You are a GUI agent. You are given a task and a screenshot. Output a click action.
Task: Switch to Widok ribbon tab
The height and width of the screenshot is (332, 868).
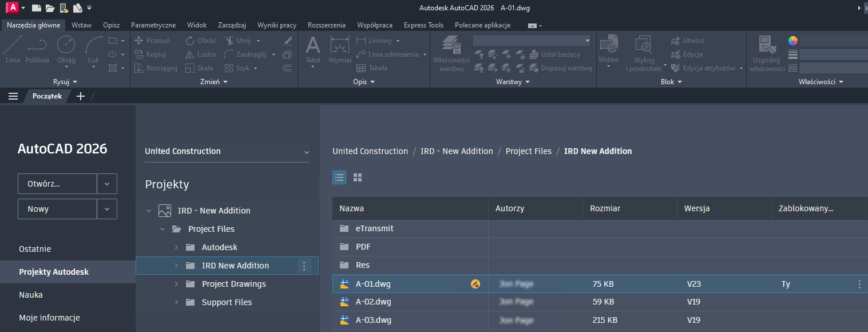[196, 25]
